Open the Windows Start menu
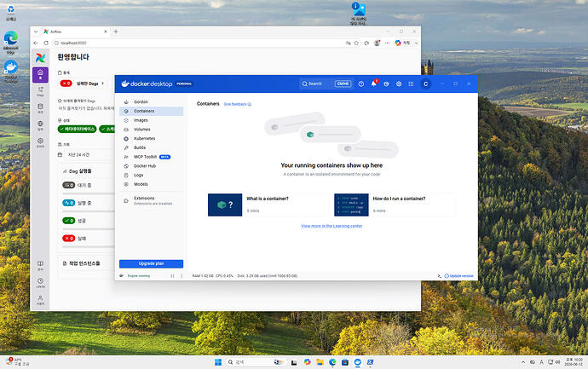 point(218,362)
